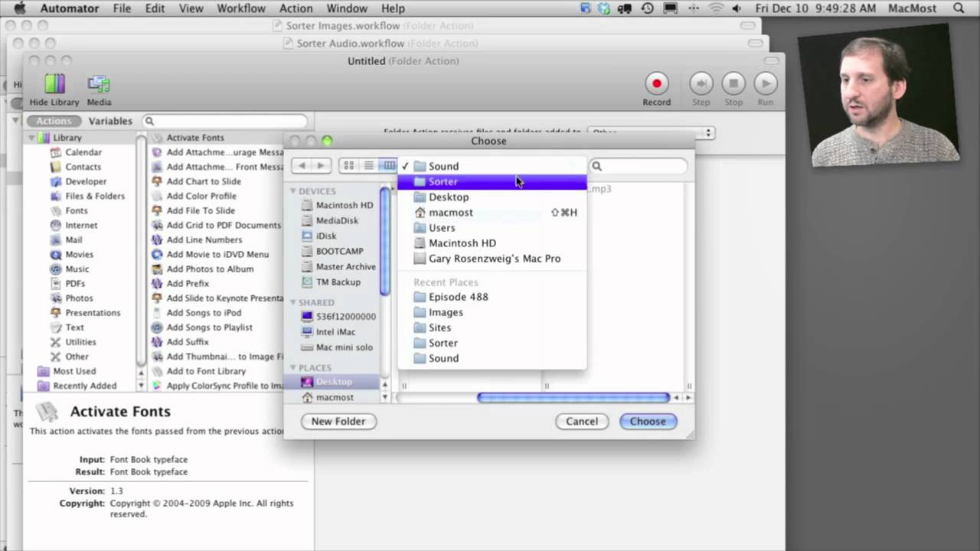Choose Images under Recent Places
980x551 pixels.
pos(492,312)
